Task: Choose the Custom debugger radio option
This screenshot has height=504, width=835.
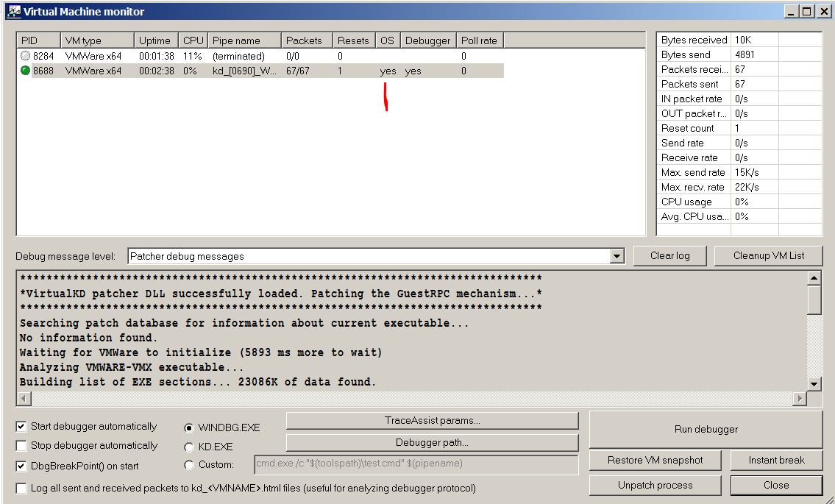Action: point(190,465)
